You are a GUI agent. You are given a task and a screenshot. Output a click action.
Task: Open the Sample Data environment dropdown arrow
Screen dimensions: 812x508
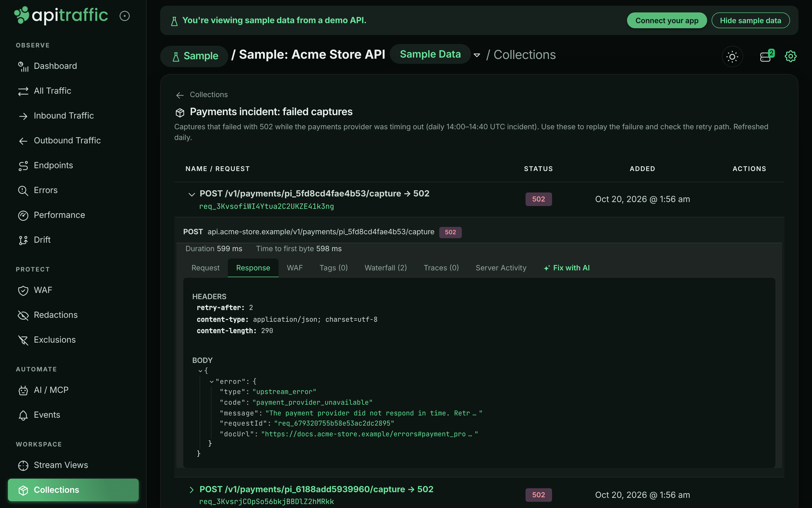[477, 55]
